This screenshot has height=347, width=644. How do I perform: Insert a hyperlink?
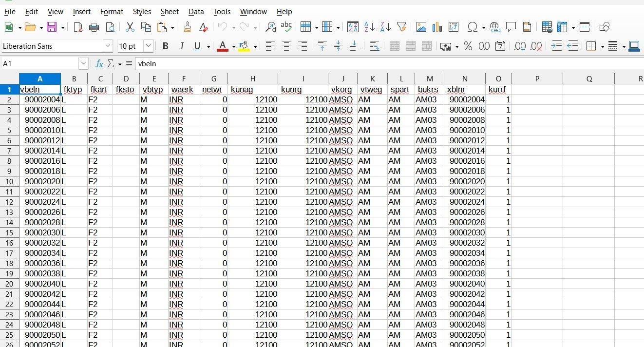495,27
